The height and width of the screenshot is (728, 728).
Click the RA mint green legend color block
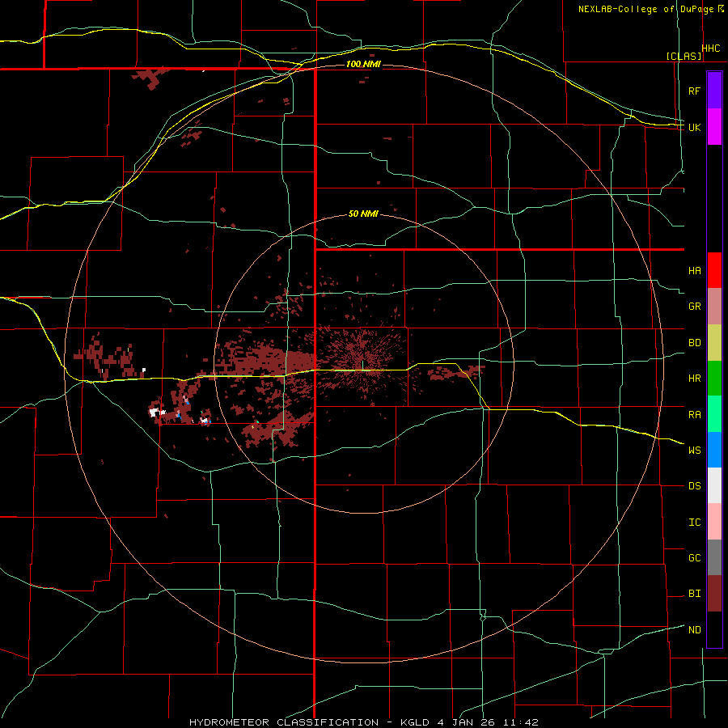tap(714, 414)
